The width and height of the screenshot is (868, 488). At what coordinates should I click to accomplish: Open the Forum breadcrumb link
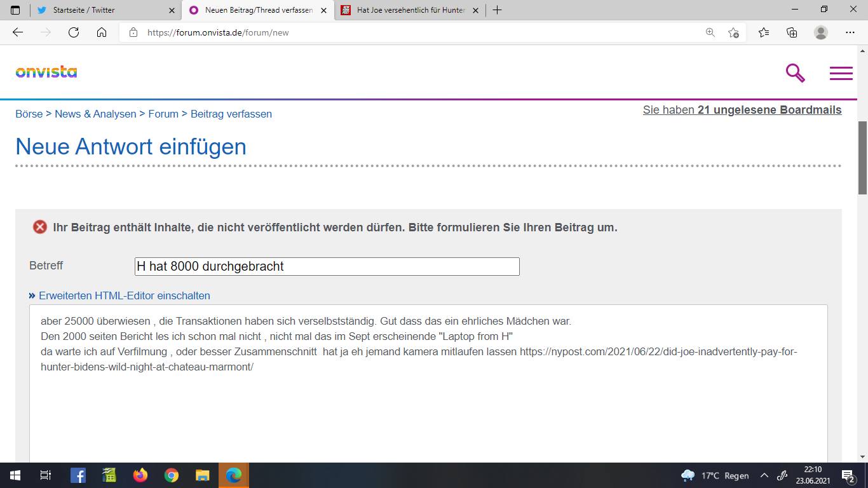pyautogui.click(x=163, y=114)
